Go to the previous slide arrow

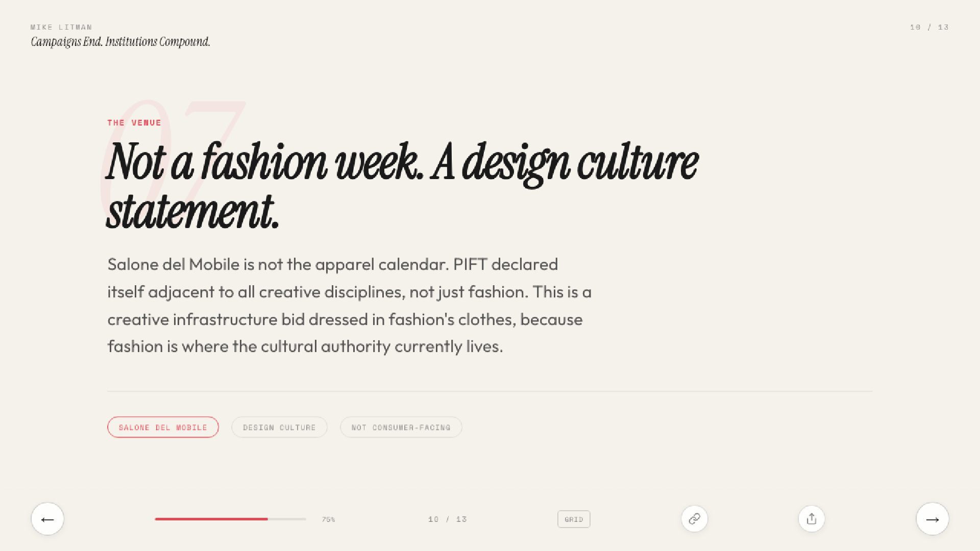pos(47,519)
